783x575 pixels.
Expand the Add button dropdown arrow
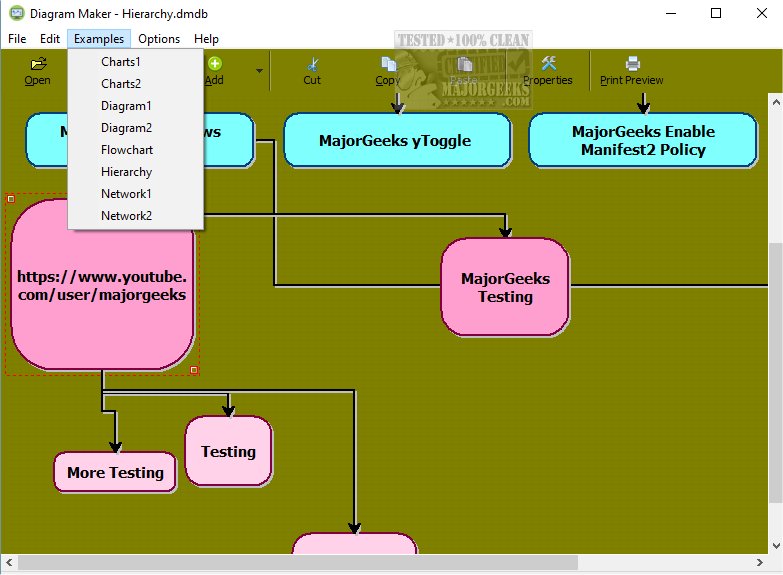pyautogui.click(x=259, y=71)
